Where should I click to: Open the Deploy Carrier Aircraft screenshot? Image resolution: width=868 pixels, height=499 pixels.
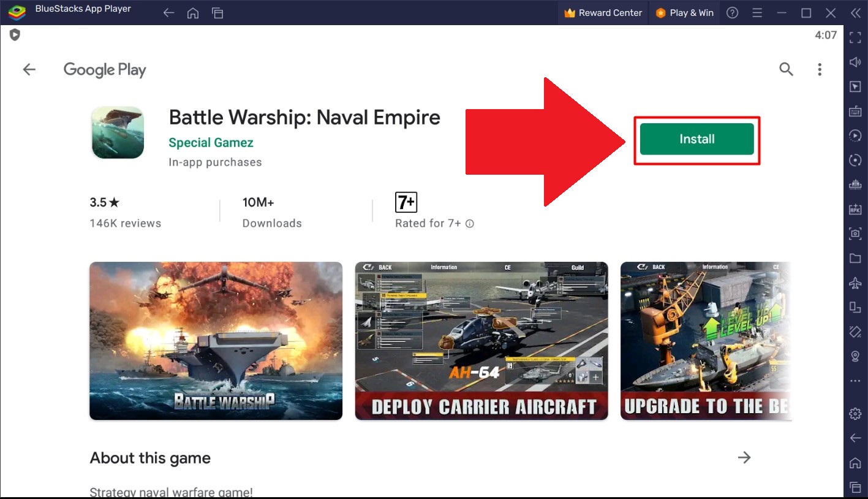(x=481, y=341)
